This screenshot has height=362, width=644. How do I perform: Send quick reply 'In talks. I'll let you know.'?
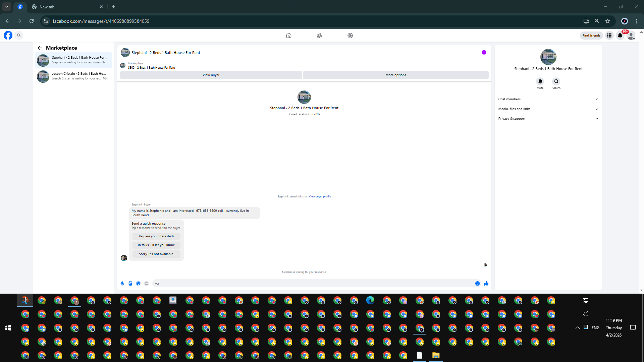156,245
